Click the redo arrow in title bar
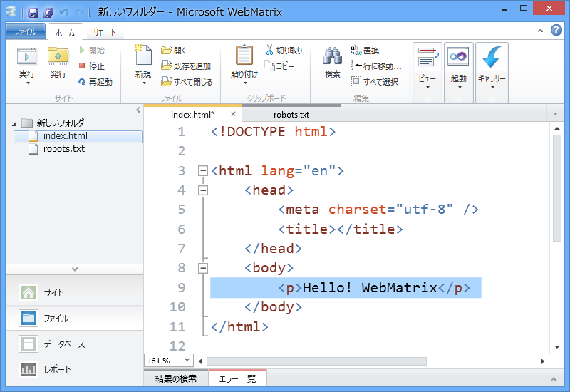The image size is (570, 392). pos(80,13)
